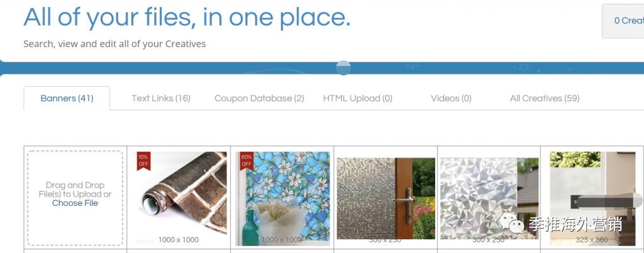
Task: Click the 325 x 360 size label
Action: (x=591, y=240)
